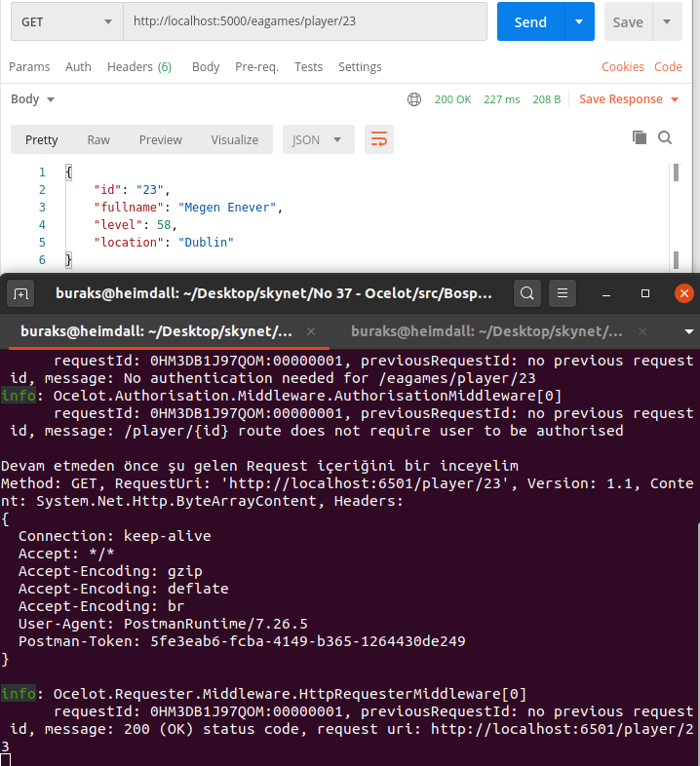
Task: Open the Cookies link
Action: tap(622, 67)
